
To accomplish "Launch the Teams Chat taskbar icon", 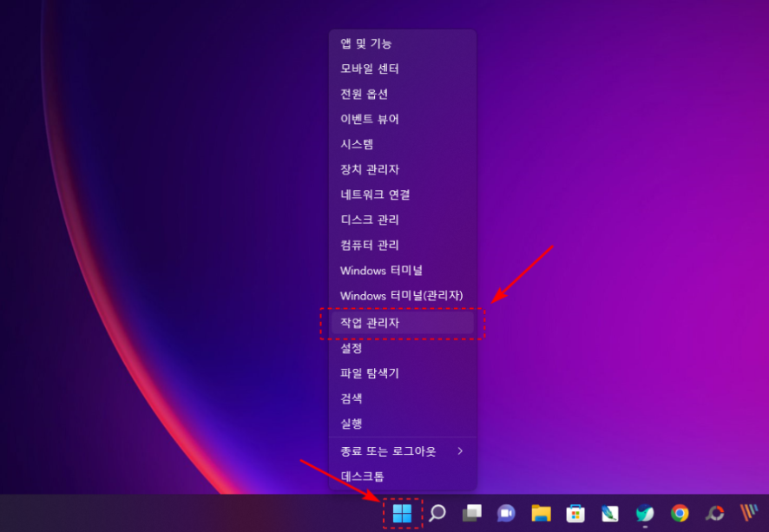I will tap(506, 514).
